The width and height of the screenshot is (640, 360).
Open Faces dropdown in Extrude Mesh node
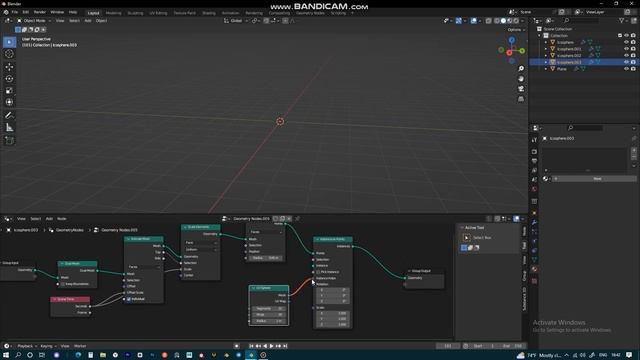click(x=144, y=267)
